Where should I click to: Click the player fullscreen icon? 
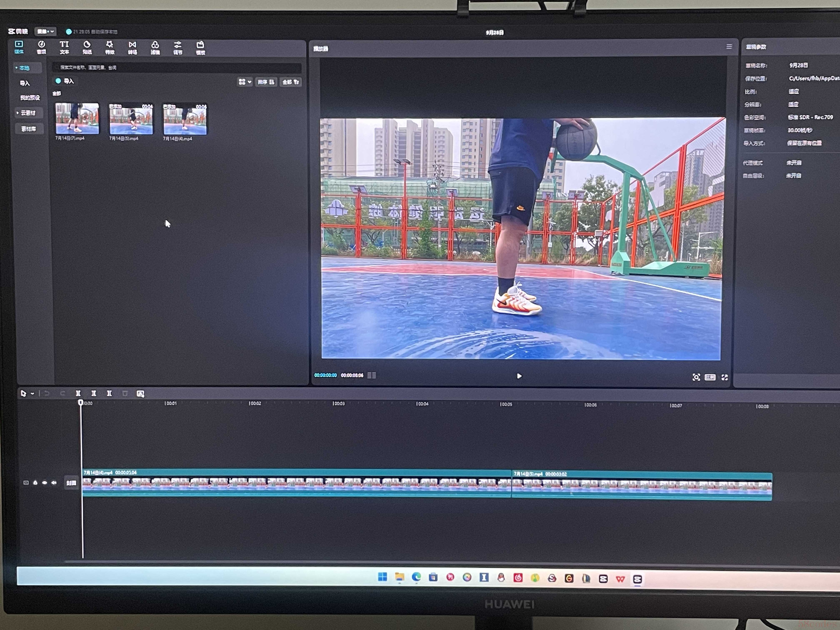(x=725, y=377)
